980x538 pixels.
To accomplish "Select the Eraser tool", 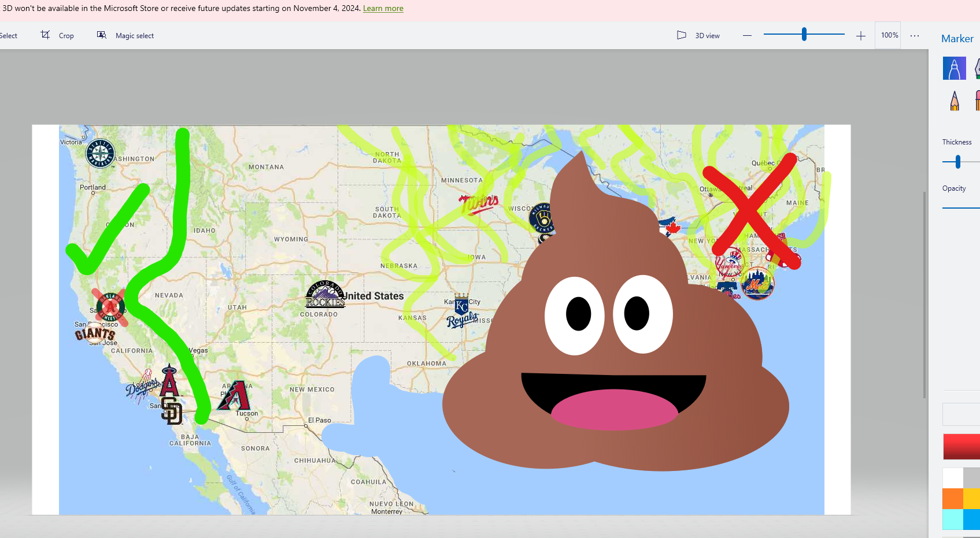I will pyautogui.click(x=977, y=101).
